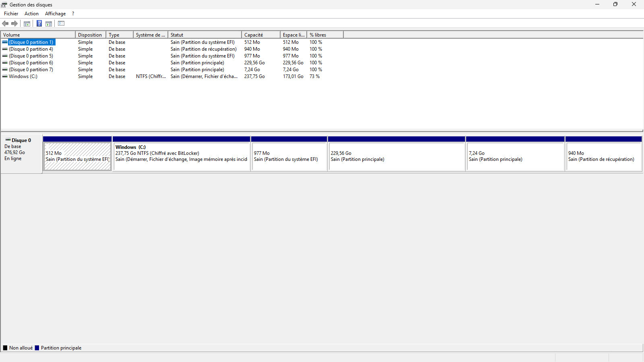Open the Action menu
This screenshot has height=362, width=644.
(31, 14)
